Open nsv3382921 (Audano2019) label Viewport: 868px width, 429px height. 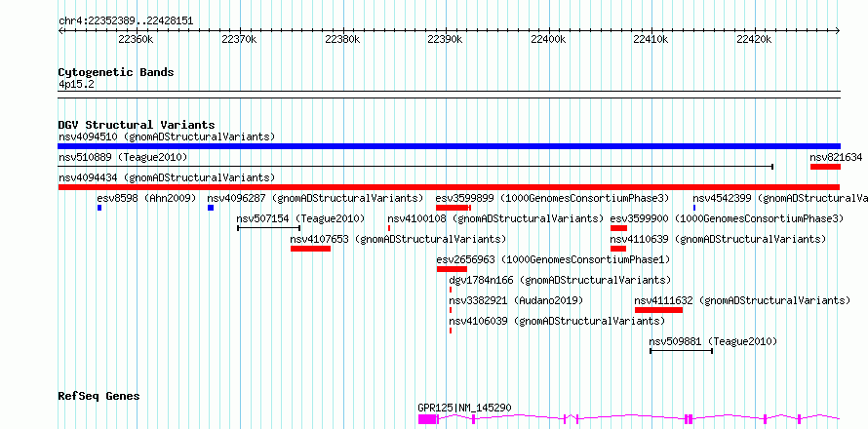coord(516,300)
